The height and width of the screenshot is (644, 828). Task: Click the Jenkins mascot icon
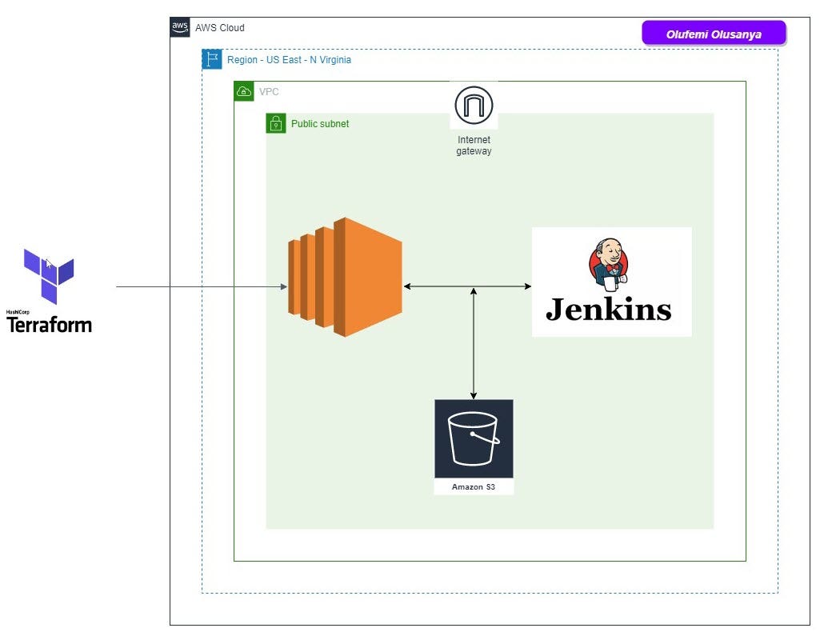(x=608, y=264)
